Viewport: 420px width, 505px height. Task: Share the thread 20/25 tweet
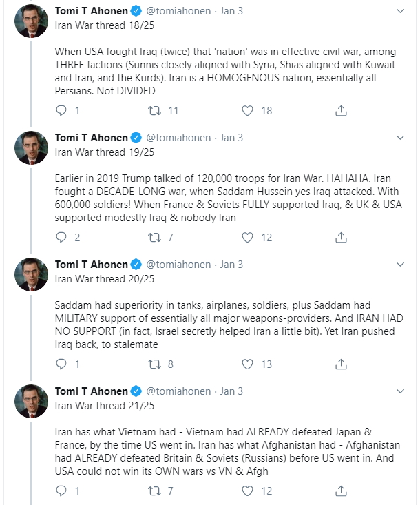341,364
